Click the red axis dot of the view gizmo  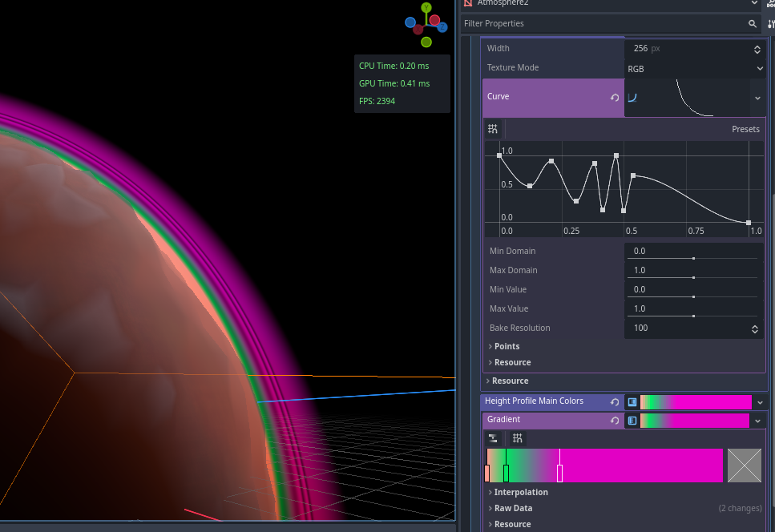tap(434, 20)
